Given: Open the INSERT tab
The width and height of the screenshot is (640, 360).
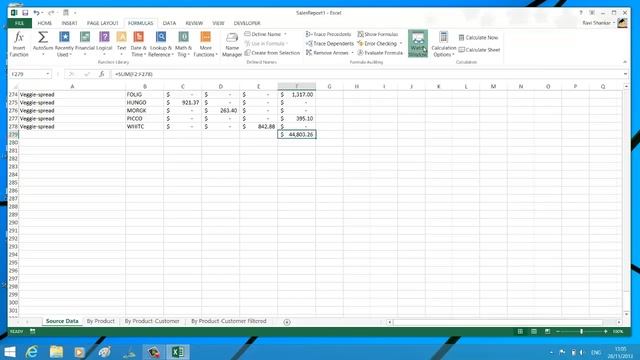Looking at the screenshot, I should coord(69,23).
